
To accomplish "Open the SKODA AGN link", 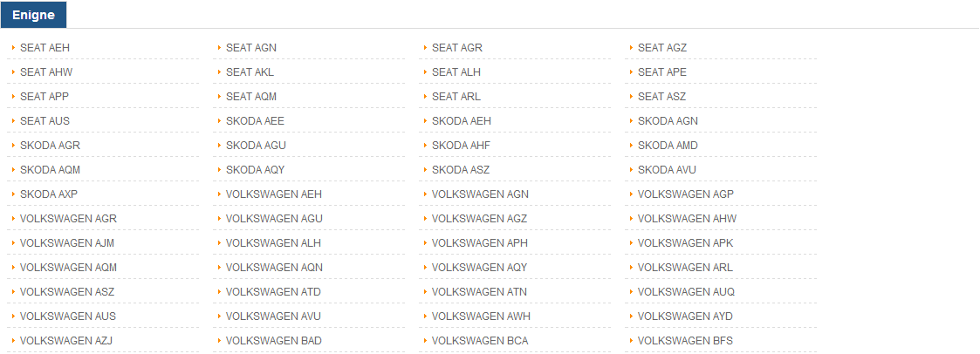I will [x=668, y=121].
